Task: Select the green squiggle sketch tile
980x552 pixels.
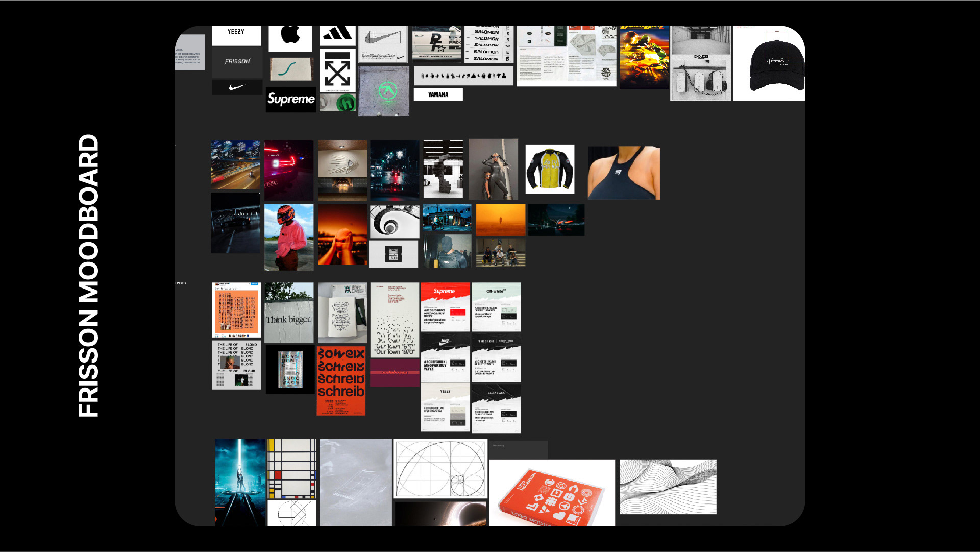Action: click(291, 69)
